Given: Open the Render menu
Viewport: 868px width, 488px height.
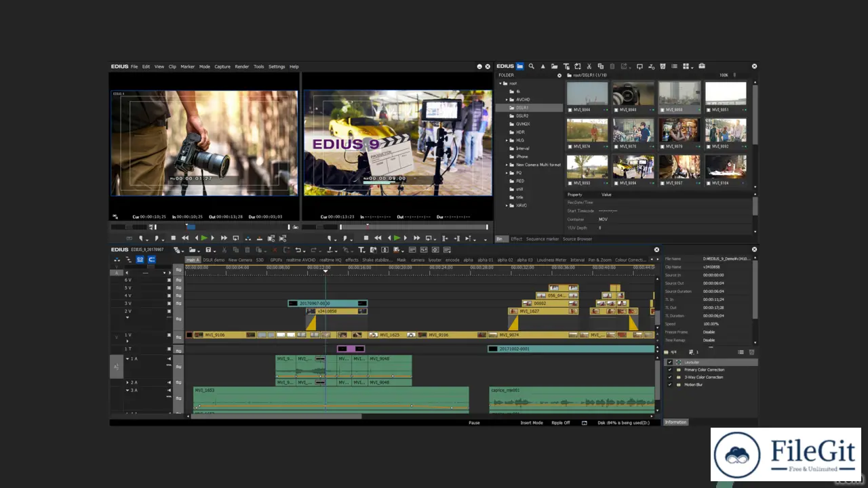Looking at the screenshot, I should (242, 66).
